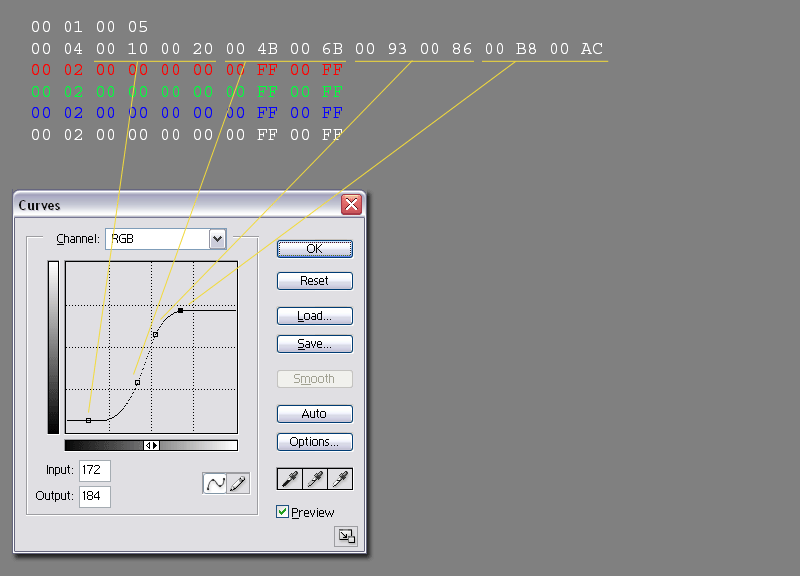This screenshot has height=576, width=800.
Task: Open the Options... dialog
Action: (x=314, y=442)
